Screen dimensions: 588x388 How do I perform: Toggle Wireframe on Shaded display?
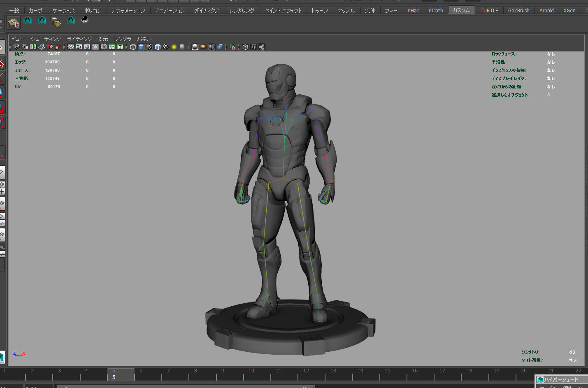click(158, 47)
